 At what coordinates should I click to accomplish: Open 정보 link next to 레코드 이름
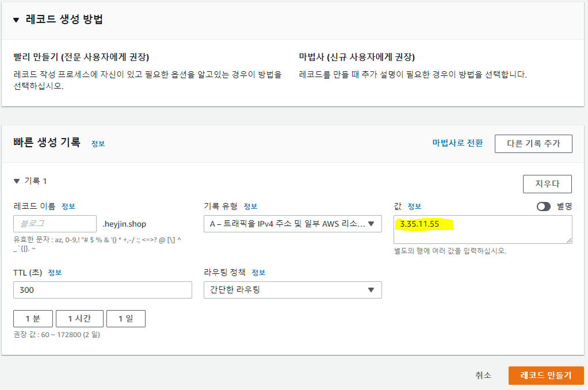click(x=68, y=207)
